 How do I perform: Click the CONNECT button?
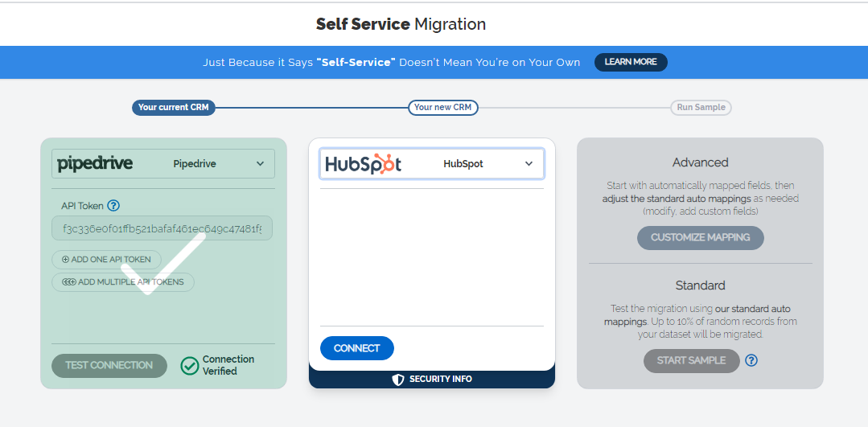point(357,348)
